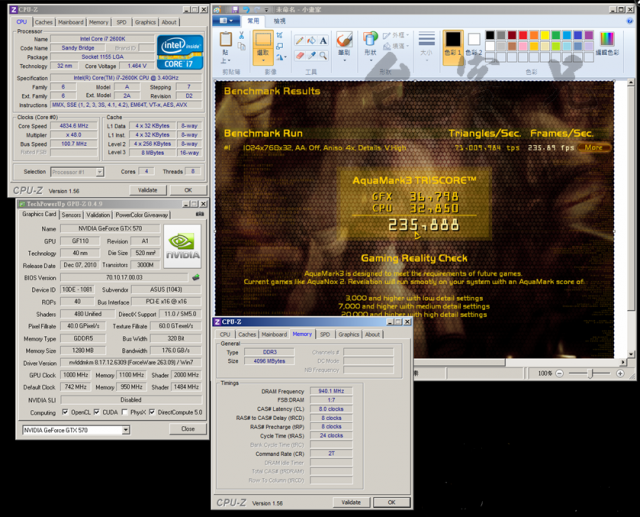The height and width of the screenshot is (517, 640).
Task: Open the PowerColor Giveaway tab in GPU-Z
Action: [142, 215]
